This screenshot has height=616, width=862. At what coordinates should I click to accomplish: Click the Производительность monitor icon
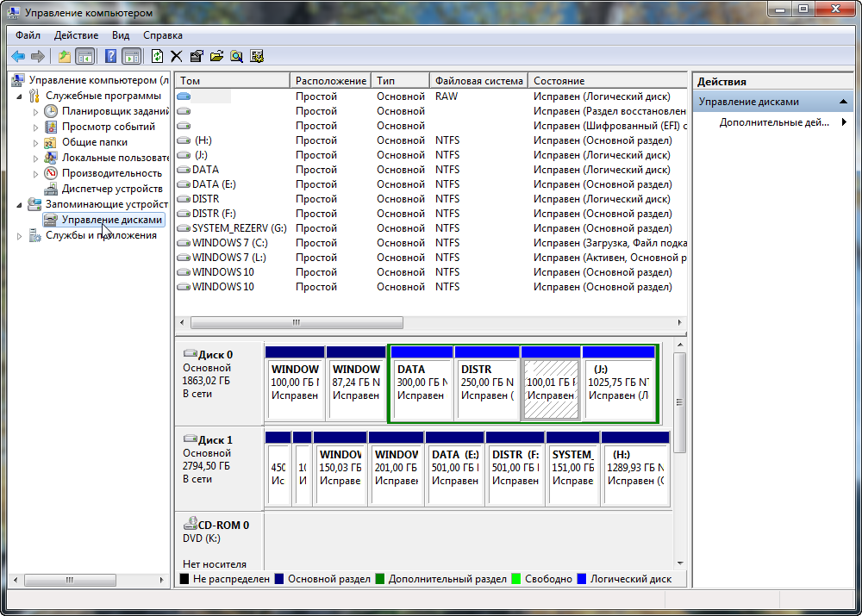(51, 173)
